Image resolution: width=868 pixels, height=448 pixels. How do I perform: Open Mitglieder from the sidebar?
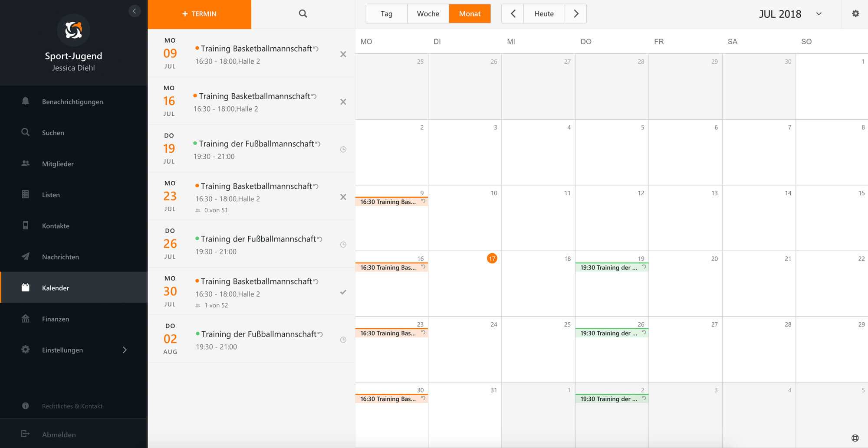(x=58, y=164)
